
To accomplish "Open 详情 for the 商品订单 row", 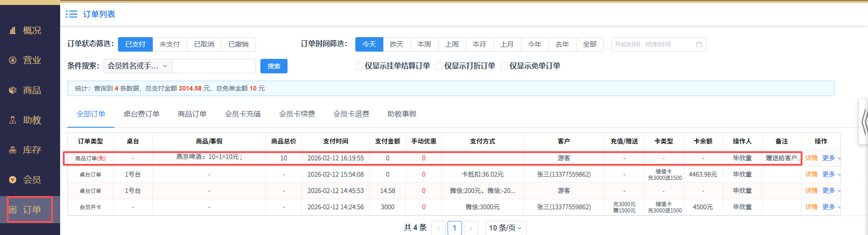I will 811,158.
